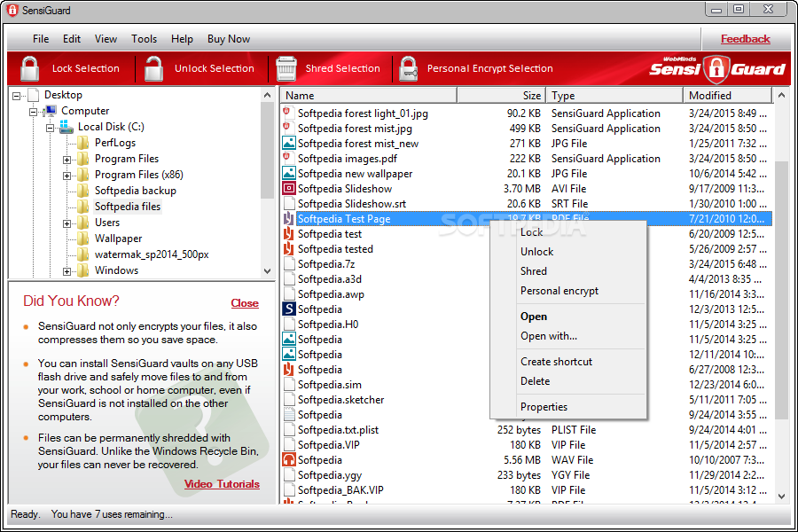Click the Lock Selection padlock icon
This screenshot has height=532, width=798.
[x=29, y=69]
